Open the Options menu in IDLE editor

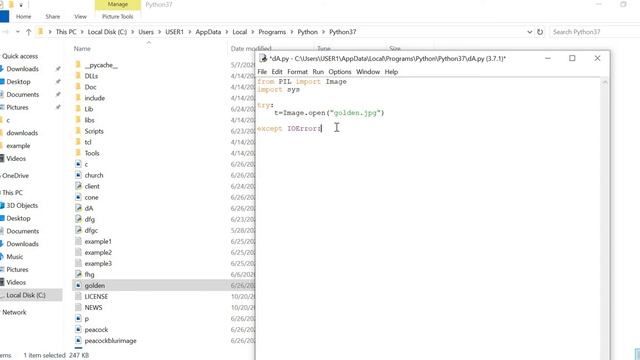point(340,71)
